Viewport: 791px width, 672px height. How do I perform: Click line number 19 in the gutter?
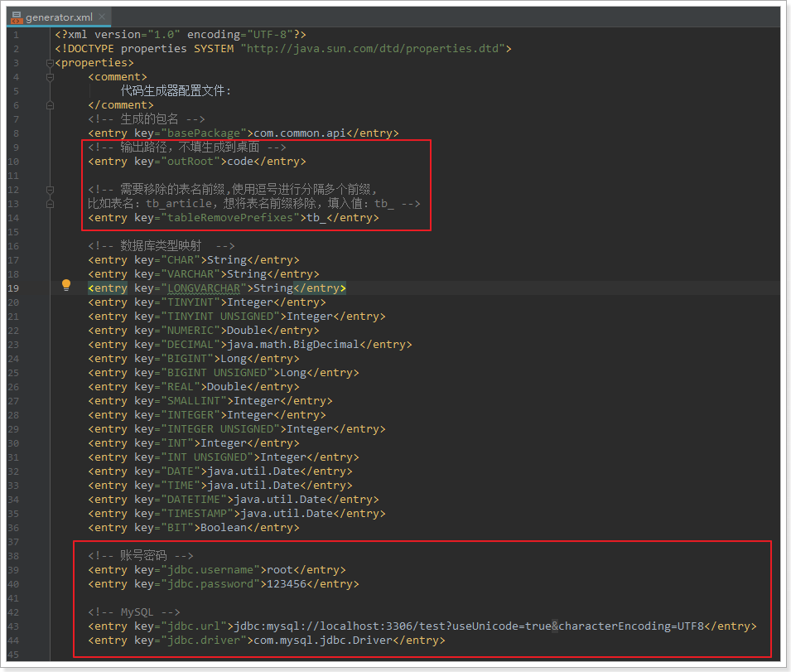[13, 288]
